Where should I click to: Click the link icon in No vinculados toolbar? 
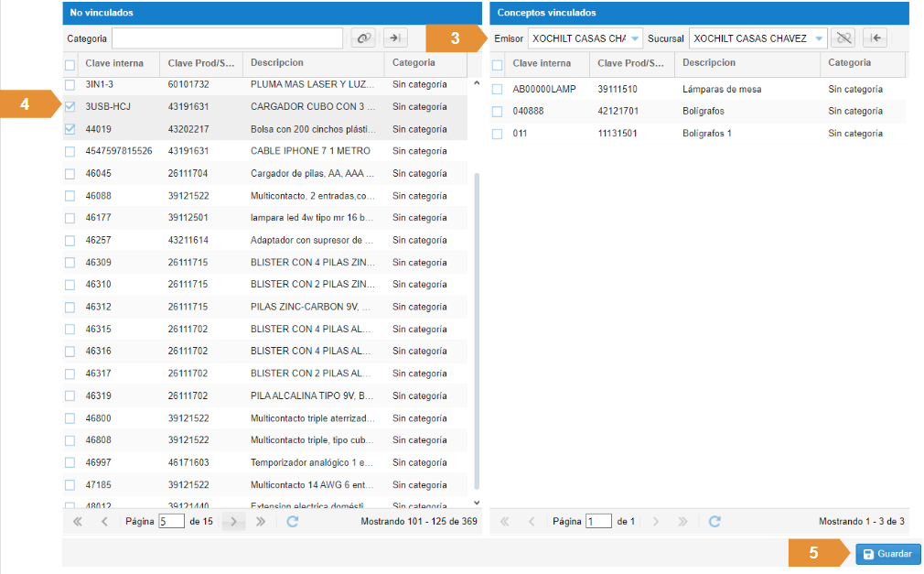click(364, 38)
